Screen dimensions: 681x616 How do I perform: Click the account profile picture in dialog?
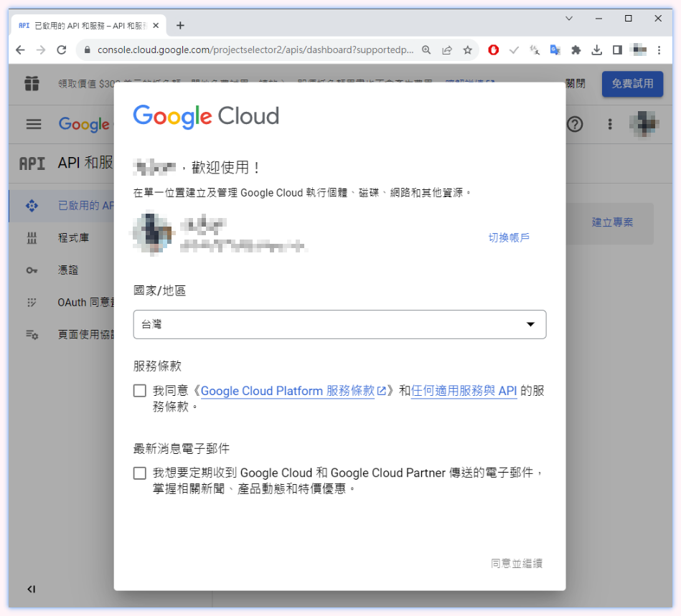tap(153, 232)
